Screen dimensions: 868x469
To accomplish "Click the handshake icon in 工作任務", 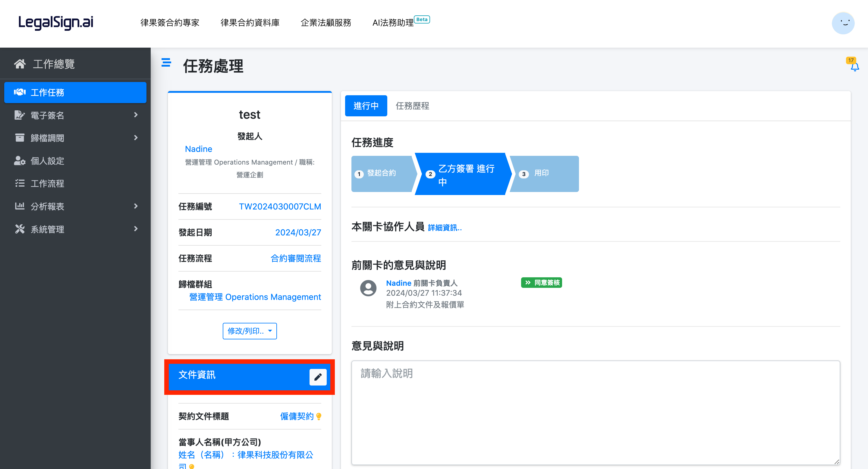I will click(x=20, y=92).
